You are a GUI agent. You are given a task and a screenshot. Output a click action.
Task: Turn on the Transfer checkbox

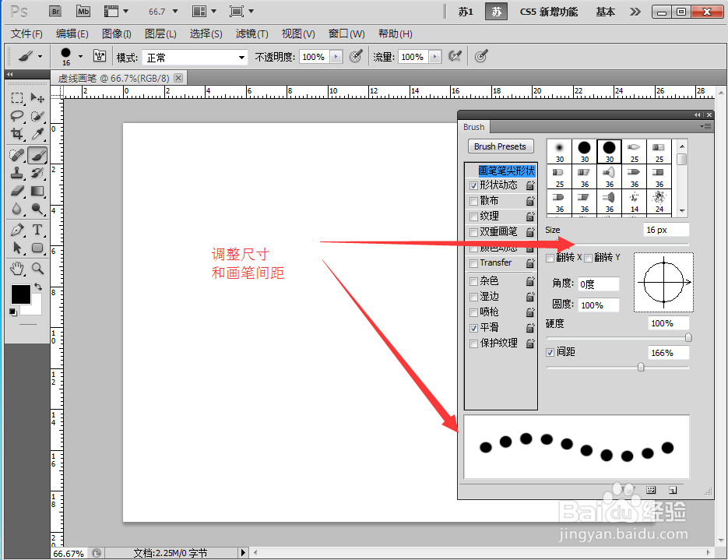(473, 263)
